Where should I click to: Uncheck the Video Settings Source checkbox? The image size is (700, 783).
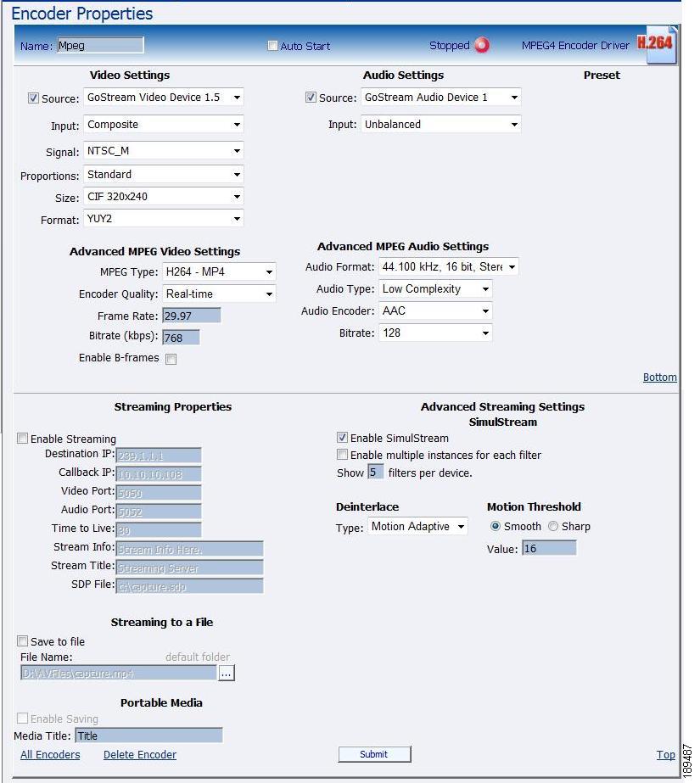point(33,98)
